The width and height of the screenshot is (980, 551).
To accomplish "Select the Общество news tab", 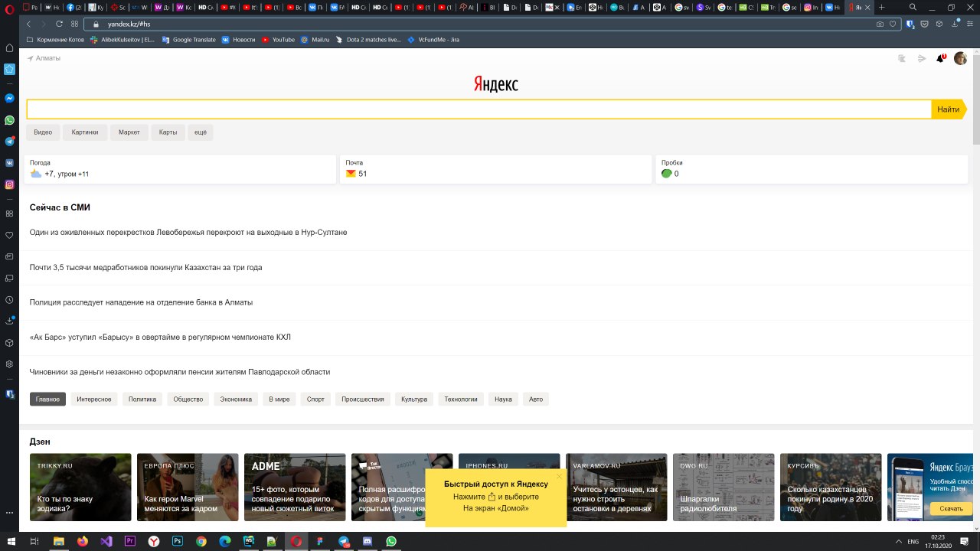I will coord(188,399).
